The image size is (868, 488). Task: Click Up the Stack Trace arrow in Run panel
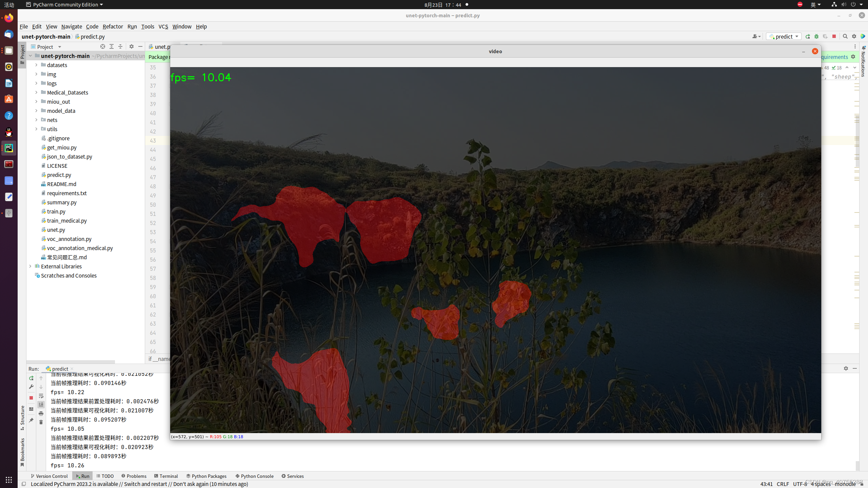(41, 378)
